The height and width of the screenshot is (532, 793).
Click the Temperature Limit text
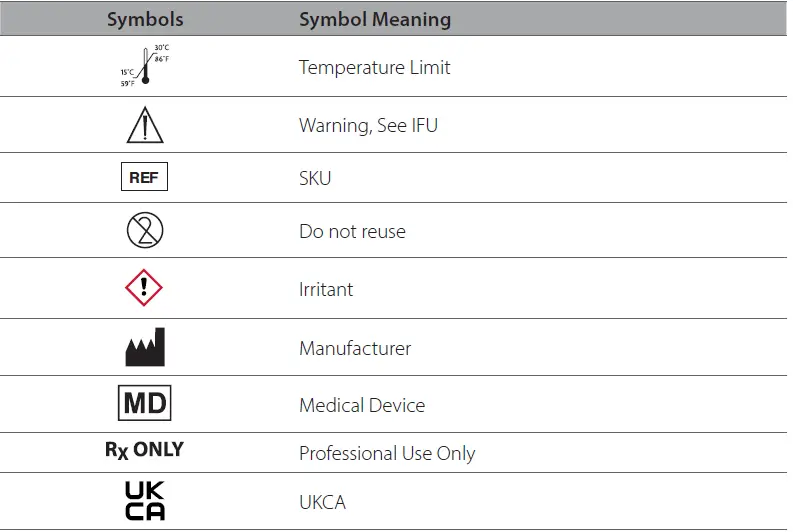[x=374, y=68]
